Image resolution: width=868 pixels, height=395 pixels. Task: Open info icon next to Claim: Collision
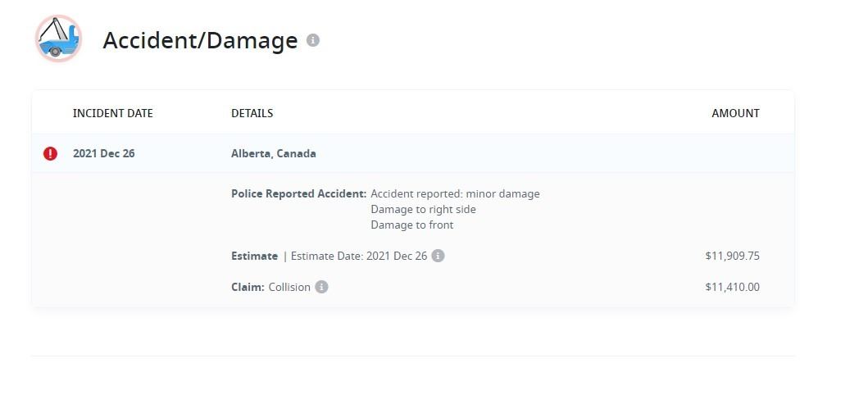click(x=321, y=287)
